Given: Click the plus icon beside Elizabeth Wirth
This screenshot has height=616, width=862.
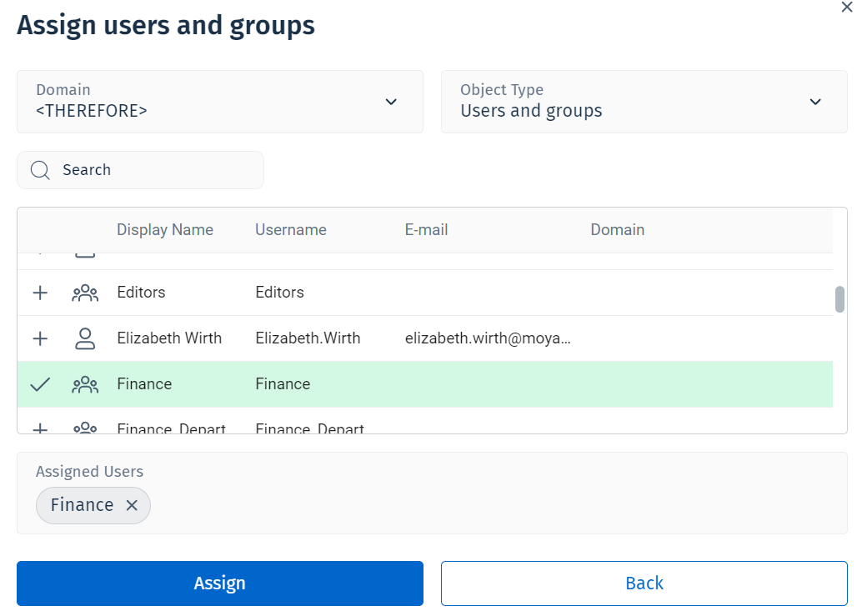Looking at the screenshot, I should pyautogui.click(x=40, y=338).
